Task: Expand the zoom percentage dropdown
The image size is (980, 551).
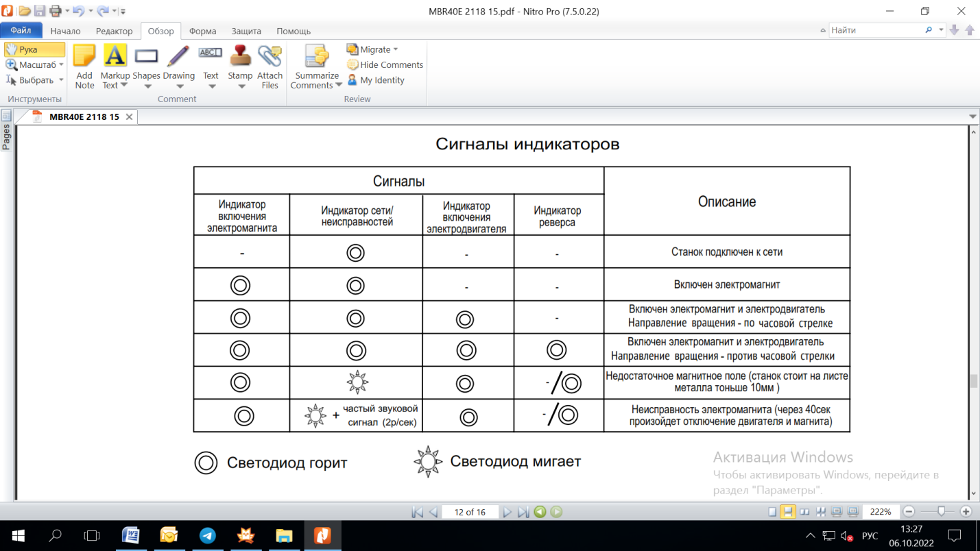Action: (x=881, y=512)
